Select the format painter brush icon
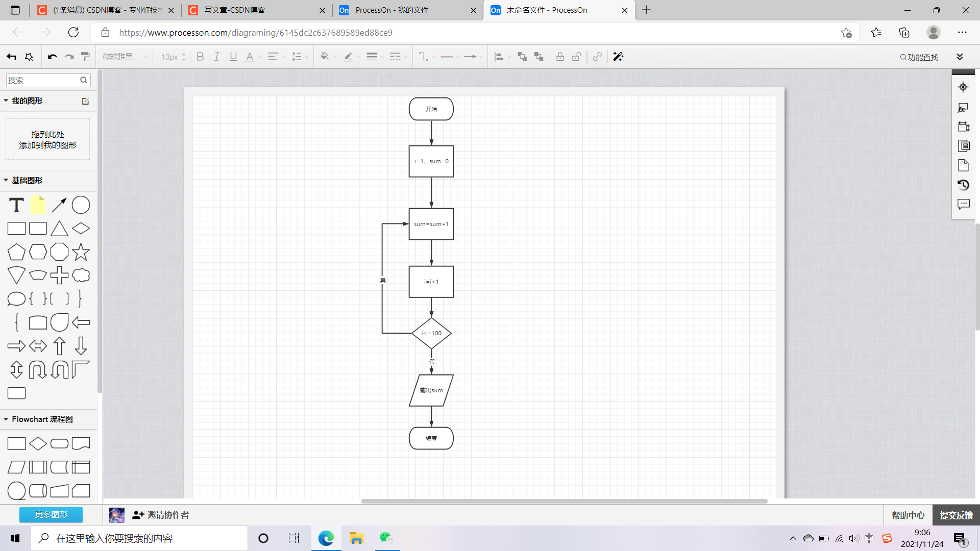This screenshot has height=551, width=980. click(86, 57)
